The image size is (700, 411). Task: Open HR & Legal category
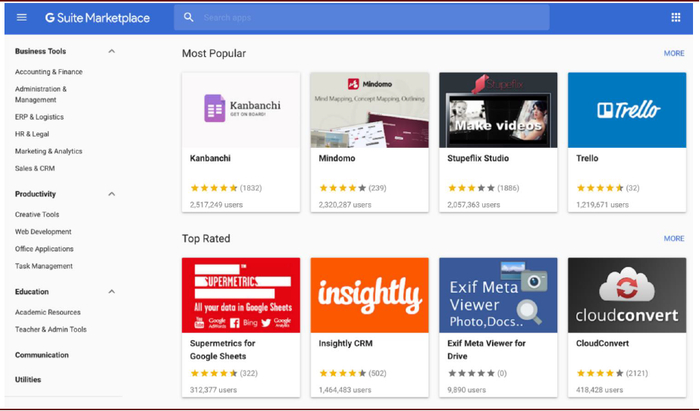(x=32, y=134)
